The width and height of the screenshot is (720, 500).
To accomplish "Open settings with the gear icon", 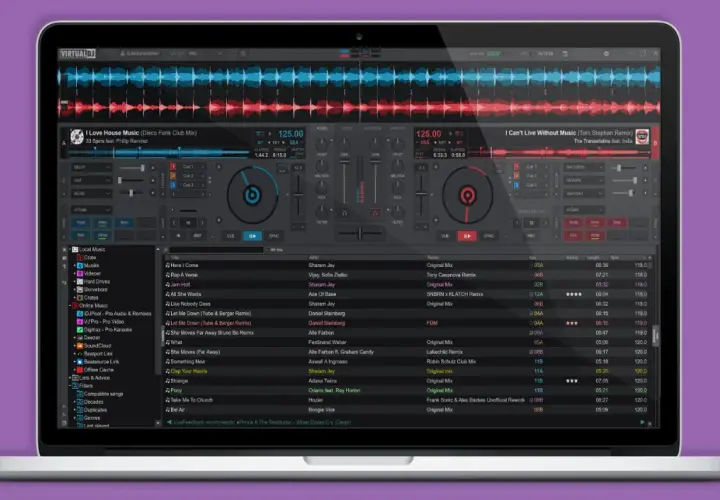I will point(606,54).
